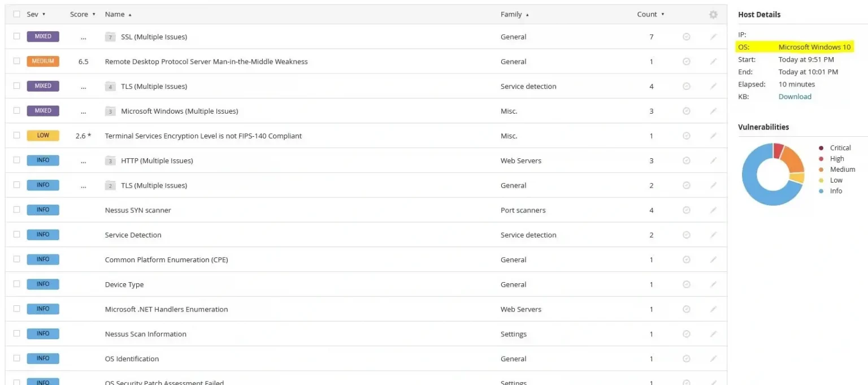Viewport: 868px width, 385px height.
Task: Toggle the select-all checkbox in header
Action: [x=16, y=14]
